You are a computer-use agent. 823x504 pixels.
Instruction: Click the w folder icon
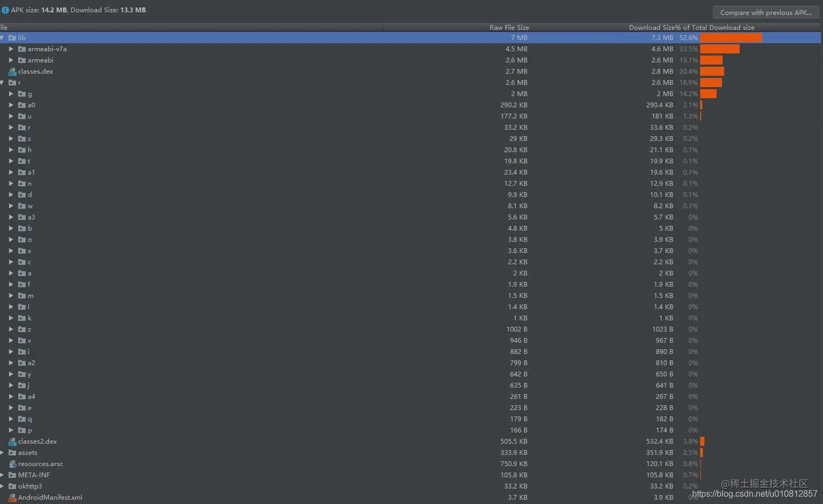[22, 206]
